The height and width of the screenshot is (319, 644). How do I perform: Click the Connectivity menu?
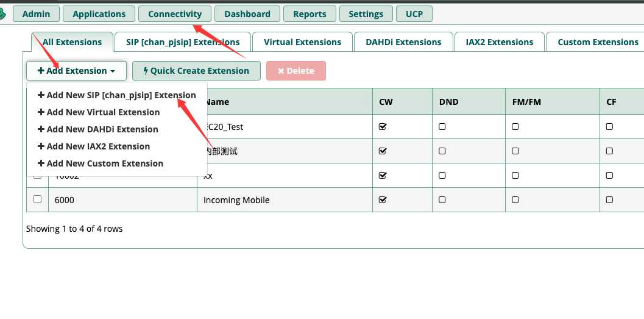tap(174, 14)
